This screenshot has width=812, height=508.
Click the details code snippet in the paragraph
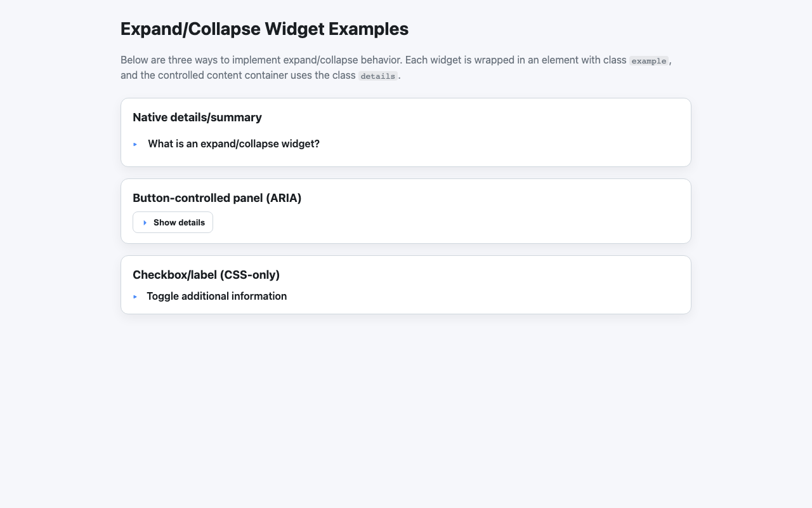[x=377, y=76]
